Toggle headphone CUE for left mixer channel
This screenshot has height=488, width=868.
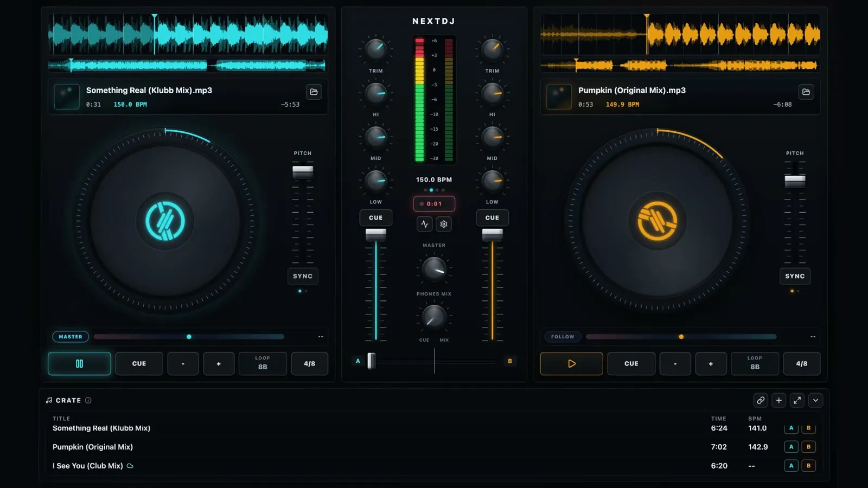coord(376,217)
